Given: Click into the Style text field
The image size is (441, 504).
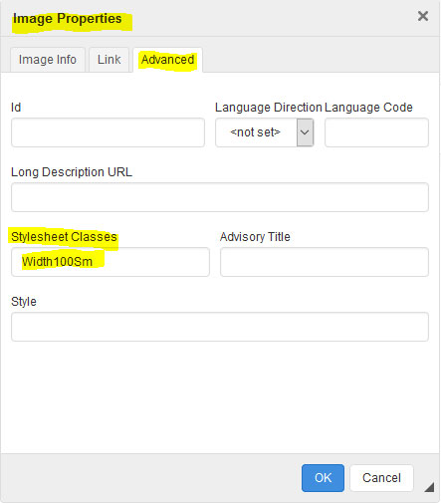Looking at the screenshot, I should point(220,327).
